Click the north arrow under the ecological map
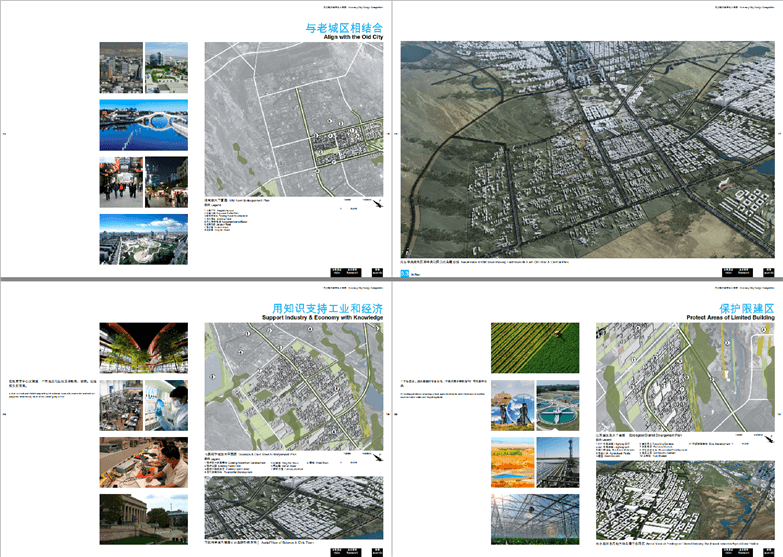Screen dimensions: 783x557 tap(770, 439)
